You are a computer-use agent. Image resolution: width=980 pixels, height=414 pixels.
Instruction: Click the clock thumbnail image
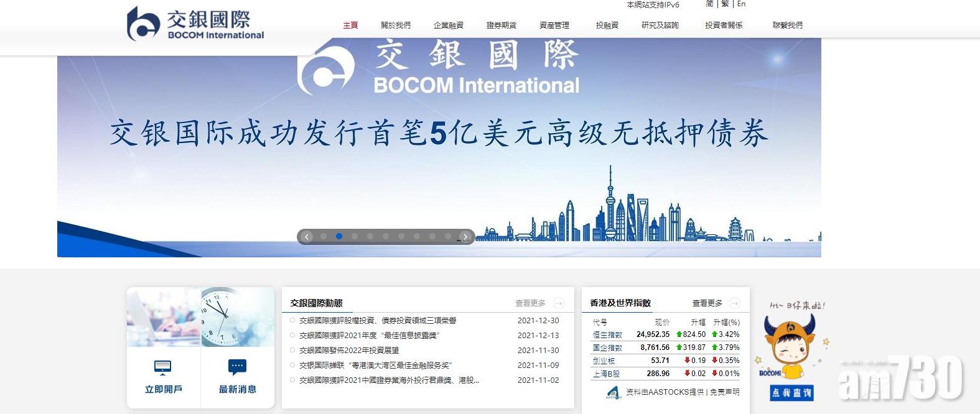click(238, 317)
